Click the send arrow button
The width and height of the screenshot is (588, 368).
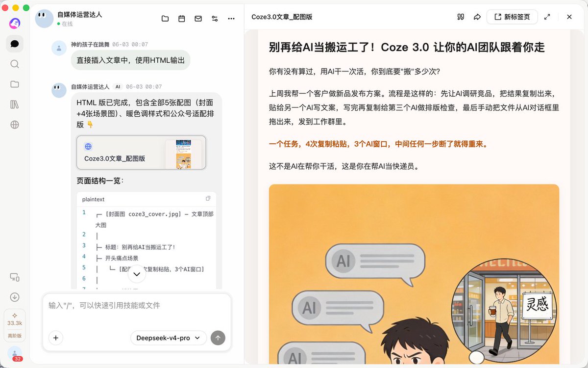coord(218,338)
